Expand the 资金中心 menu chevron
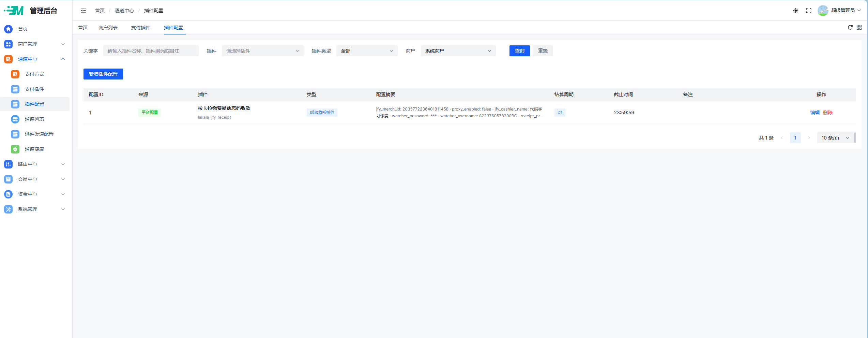 point(63,194)
